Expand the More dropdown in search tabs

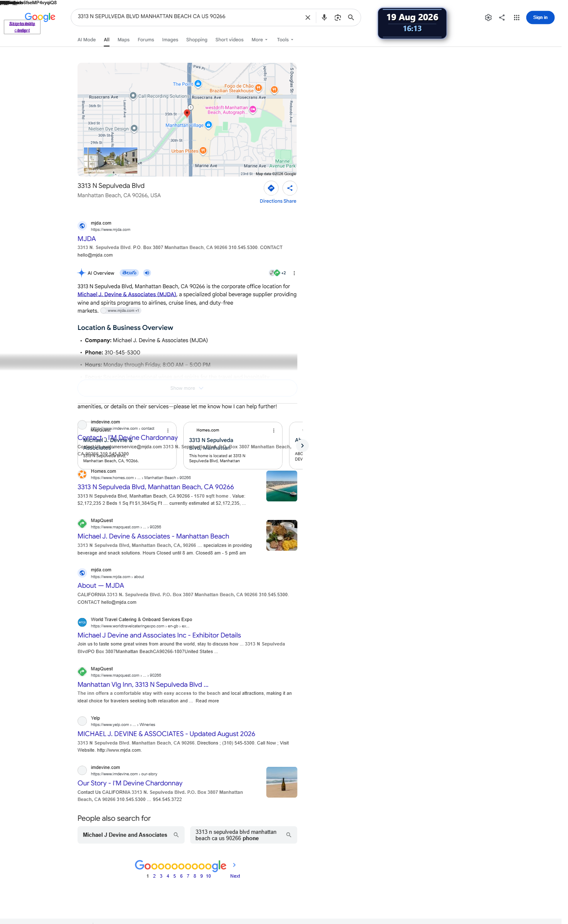(x=260, y=40)
